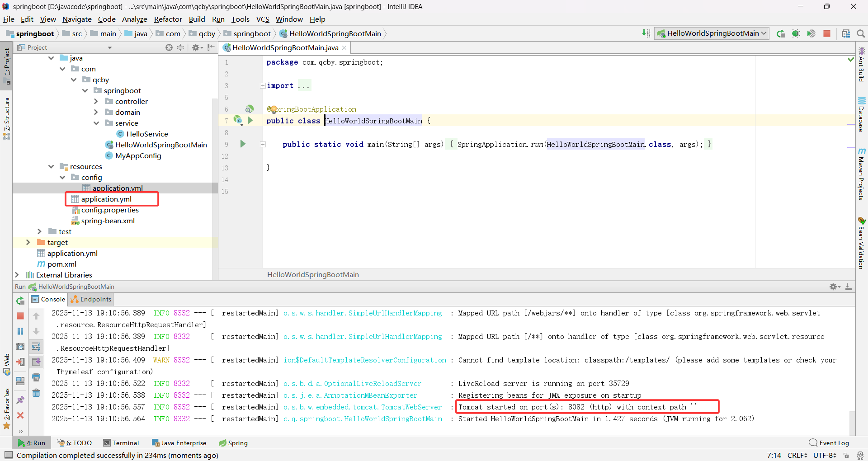Open the Refactor menu

(168, 19)
